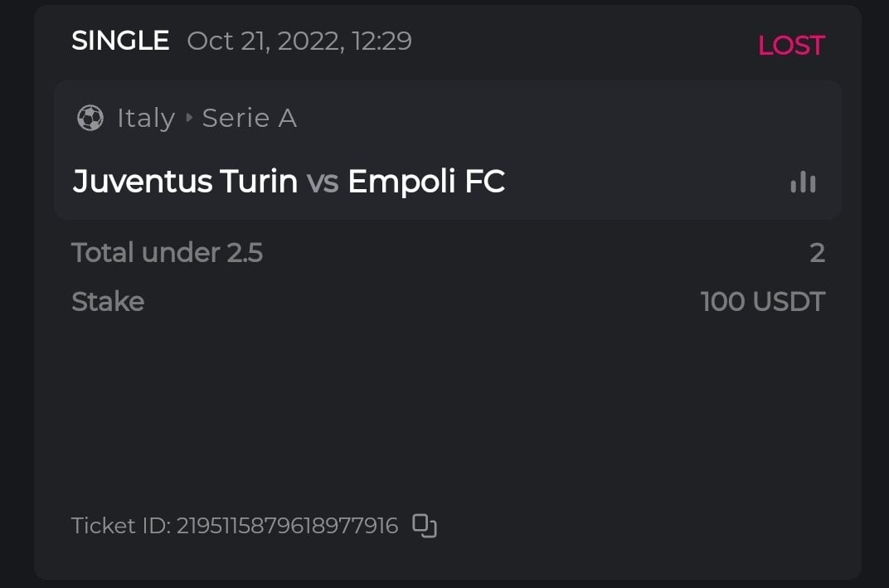Open match statistics bar chart icon
This screenshot has width=889, height=588.
(803, 182)
